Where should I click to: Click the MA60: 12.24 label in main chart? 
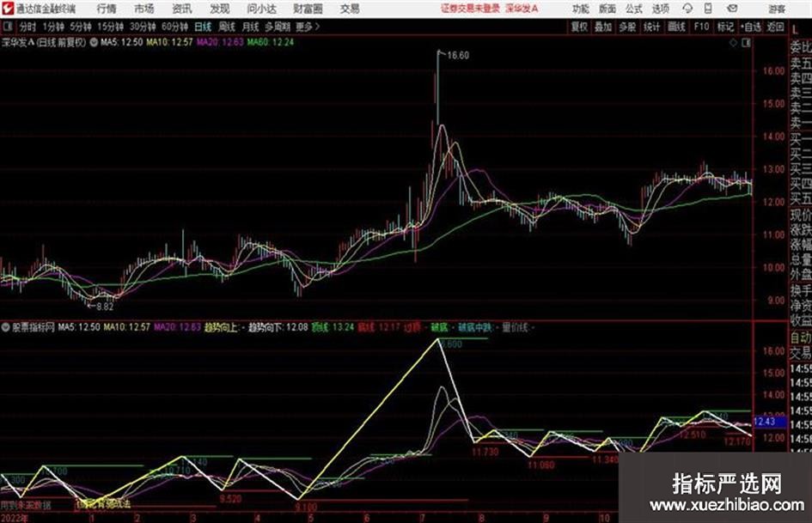271,42
